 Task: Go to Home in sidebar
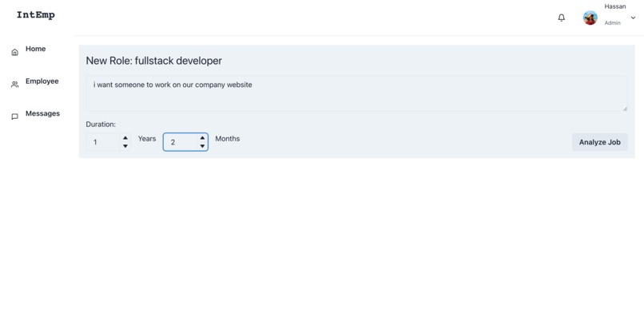[x=36, y=49]
